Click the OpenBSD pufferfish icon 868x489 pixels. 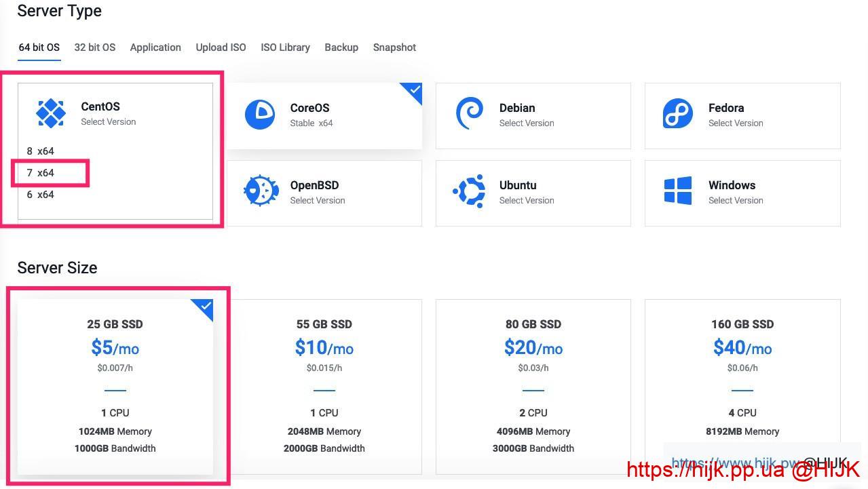(261, 191)
